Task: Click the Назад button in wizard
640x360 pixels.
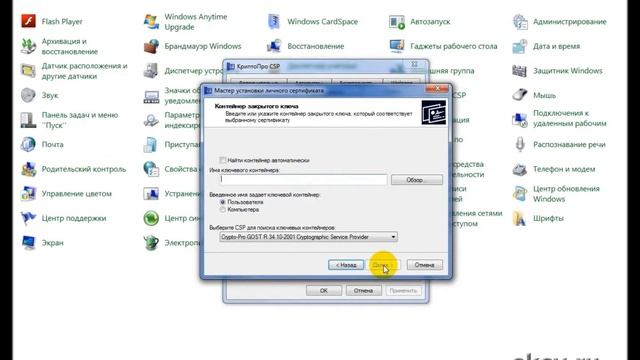Action: (346, 265)
